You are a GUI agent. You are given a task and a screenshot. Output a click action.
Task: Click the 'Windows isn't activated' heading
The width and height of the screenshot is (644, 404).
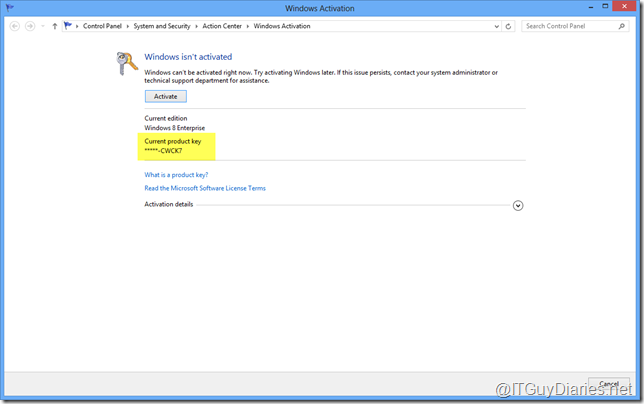(x=188, y=57)
